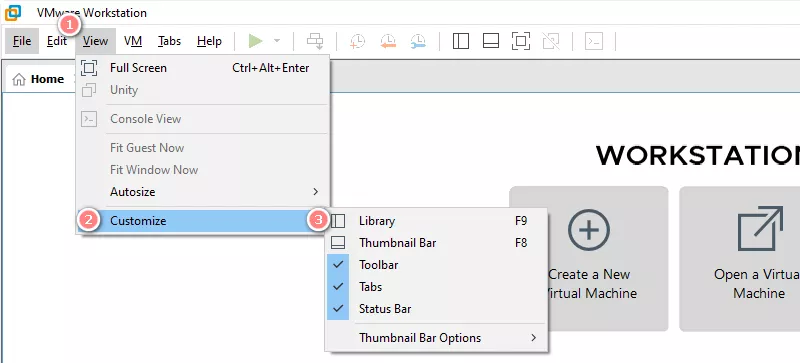Click the Console View menu icon
Image resolution: width=800 pixels, height=363 pixels.
coord(89,119)
